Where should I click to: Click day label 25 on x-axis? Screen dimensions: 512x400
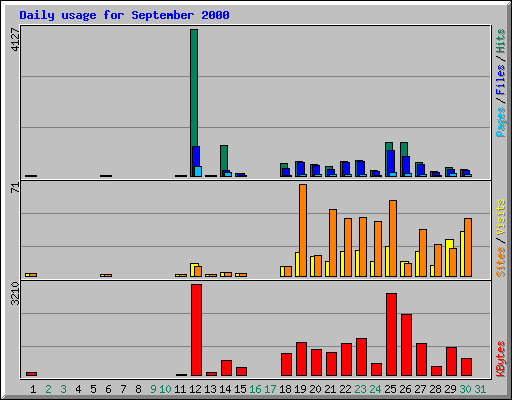pos(390,389)
